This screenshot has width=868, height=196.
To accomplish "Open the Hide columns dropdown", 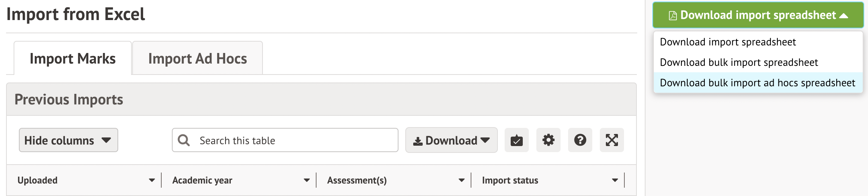I will (68, 140).
